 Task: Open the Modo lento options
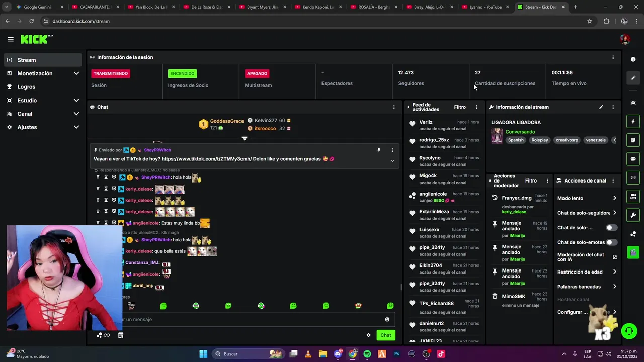pyautogui.click(x=587, y=198)
